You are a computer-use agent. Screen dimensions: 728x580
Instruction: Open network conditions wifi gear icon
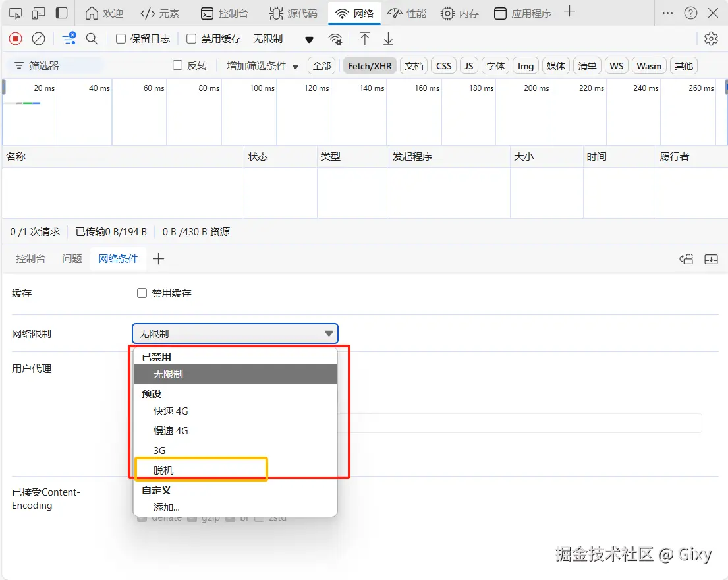(x=335, y=39)
